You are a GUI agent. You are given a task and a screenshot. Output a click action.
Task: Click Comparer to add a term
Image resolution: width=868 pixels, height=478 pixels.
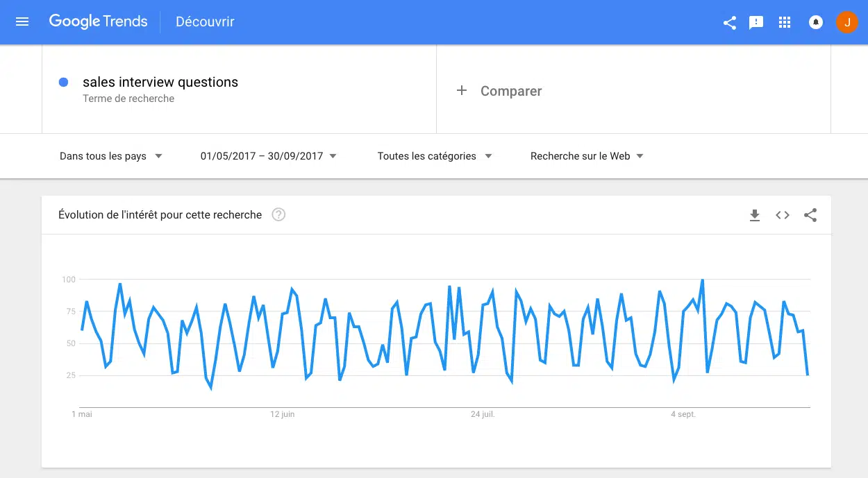(x=500, y=91)
